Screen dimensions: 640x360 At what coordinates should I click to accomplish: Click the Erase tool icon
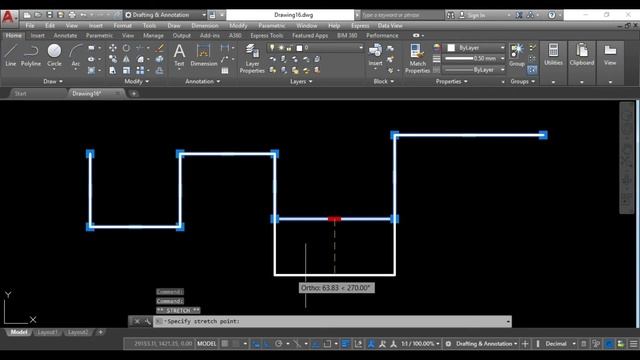[160, 48]
